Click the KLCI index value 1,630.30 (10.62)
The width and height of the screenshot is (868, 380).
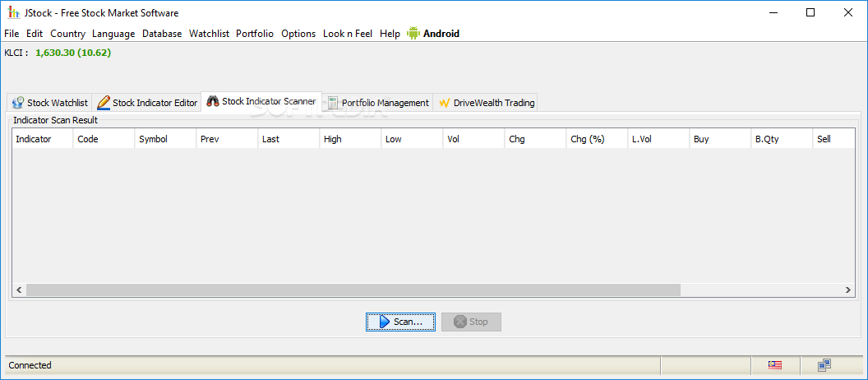coord(73,53)
